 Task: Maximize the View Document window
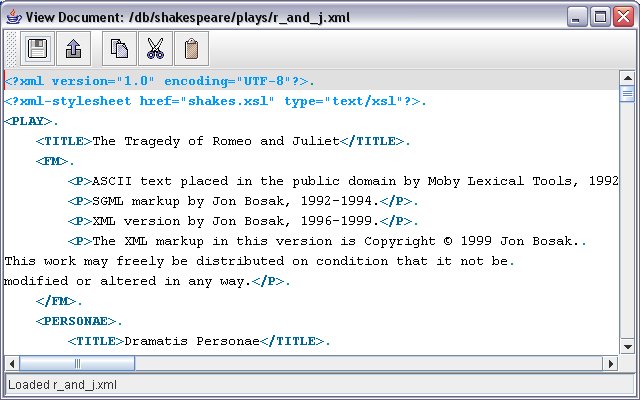point(602,17)
